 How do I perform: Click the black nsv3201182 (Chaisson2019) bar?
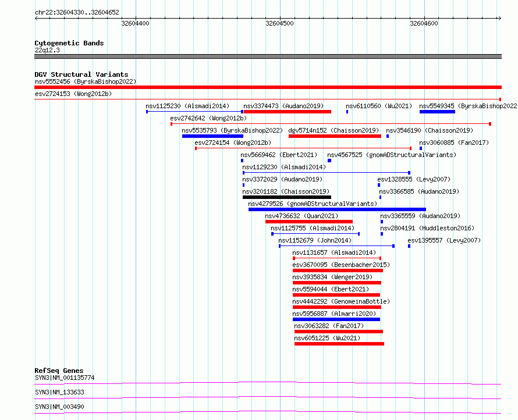(x=287, y=197)
